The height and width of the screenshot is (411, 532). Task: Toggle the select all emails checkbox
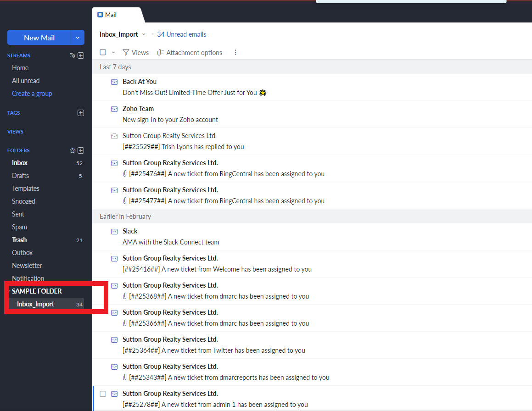103,52
